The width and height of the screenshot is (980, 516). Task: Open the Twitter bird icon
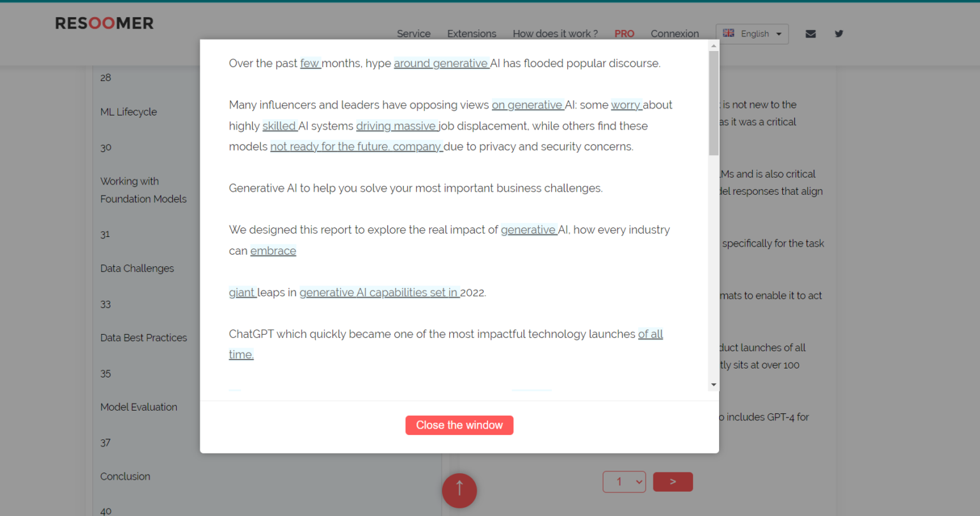pyautogui.click(x=839, y=34)
